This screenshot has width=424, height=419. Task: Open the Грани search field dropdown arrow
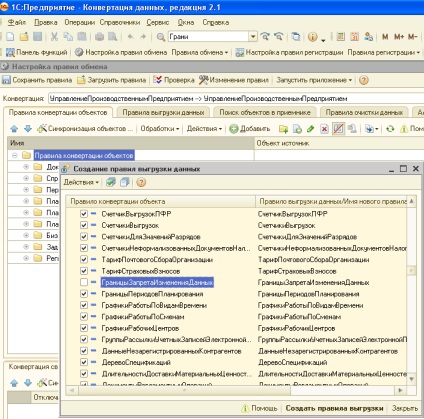(x=253, y=36)
